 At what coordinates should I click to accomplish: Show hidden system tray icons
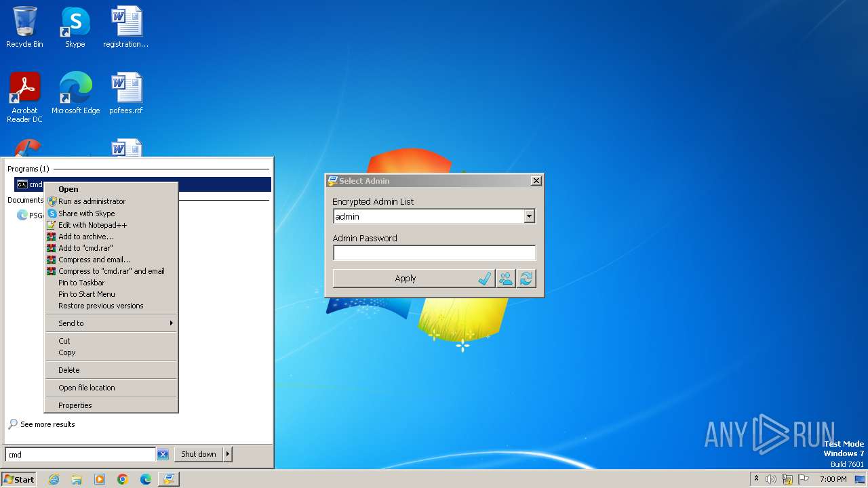point(756,479)
